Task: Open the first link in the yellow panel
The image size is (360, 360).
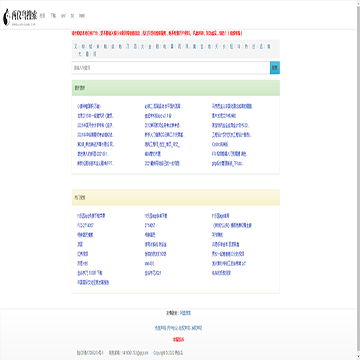Action: tap(91, 216)
